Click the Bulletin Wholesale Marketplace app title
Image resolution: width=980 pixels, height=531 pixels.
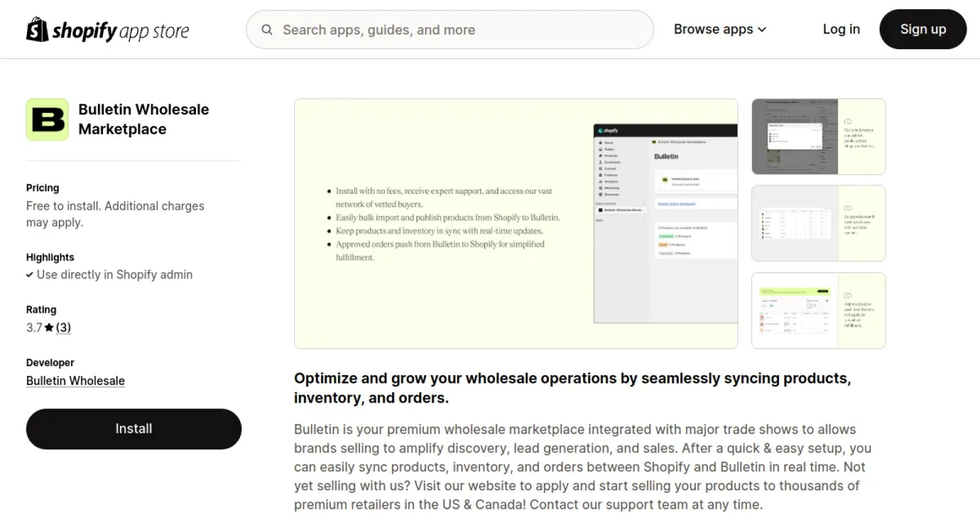pyautogui.click(x=144, y=119)
